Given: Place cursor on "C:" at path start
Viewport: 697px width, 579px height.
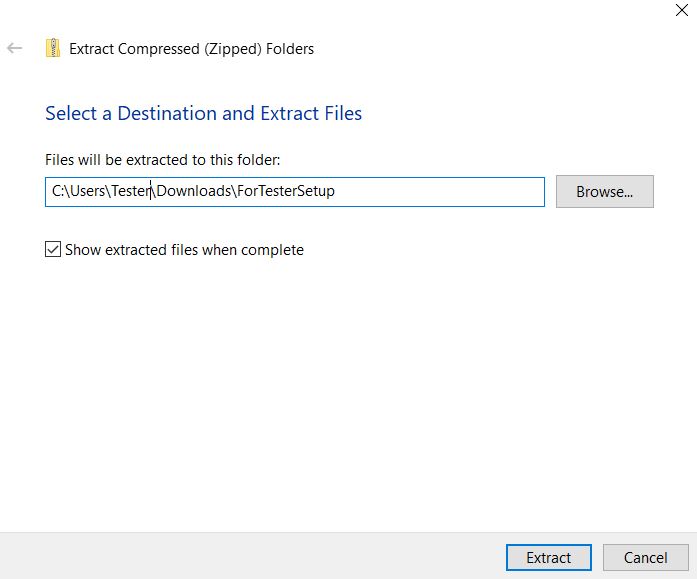Looking at the screenshot, I should (58, 192).
